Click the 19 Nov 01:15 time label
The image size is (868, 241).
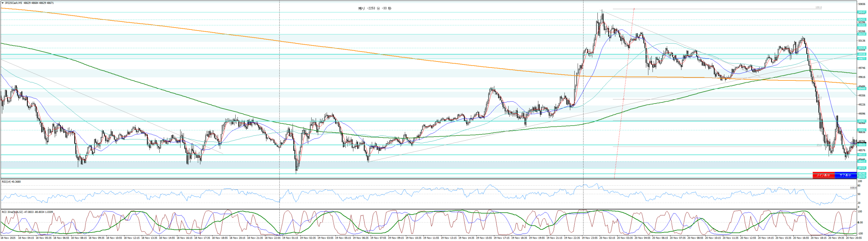(290, 238)
